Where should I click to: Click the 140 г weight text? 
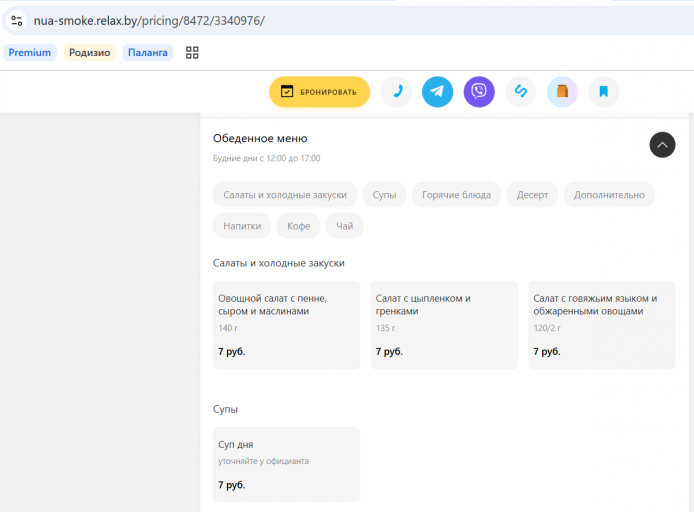point(227,328)
